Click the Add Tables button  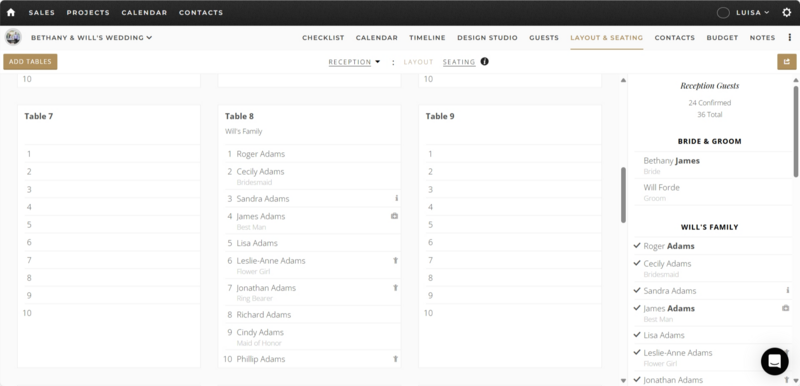point(30,62)
